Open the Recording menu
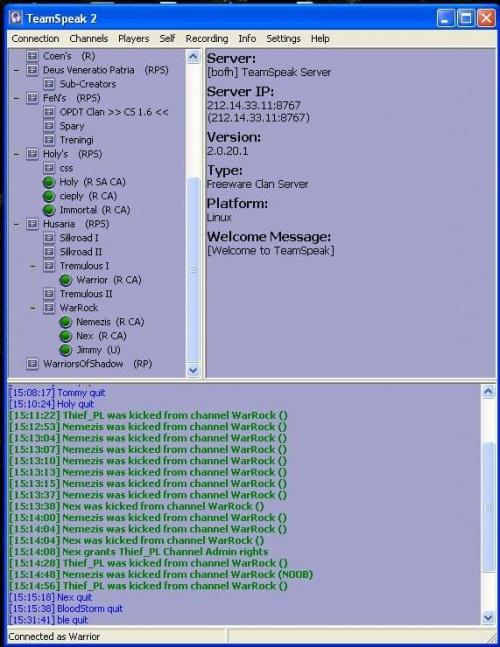 click(x=207, y=38)
